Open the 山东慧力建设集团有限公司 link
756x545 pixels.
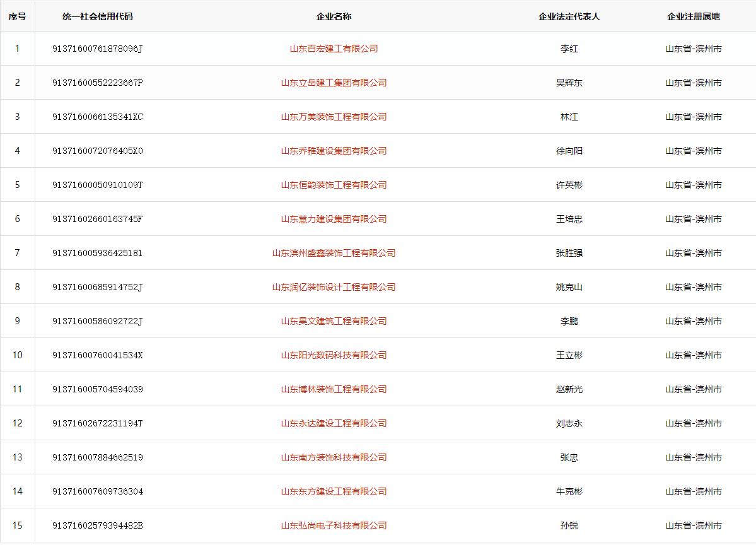(x=334, y=219)
